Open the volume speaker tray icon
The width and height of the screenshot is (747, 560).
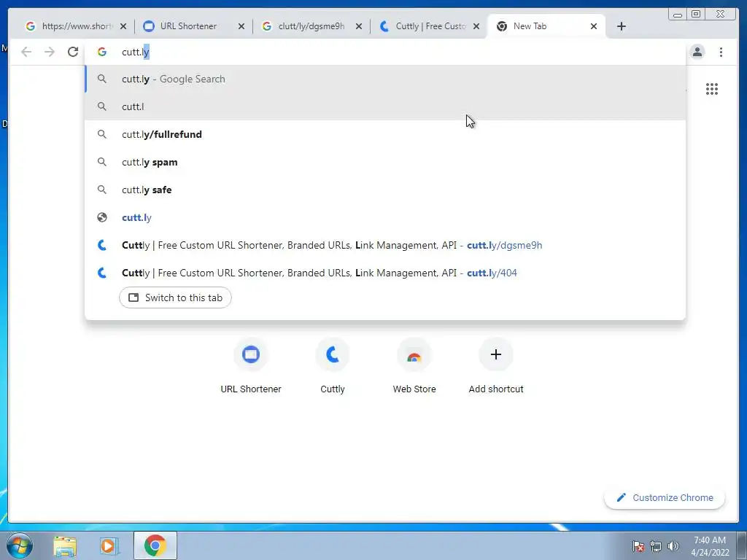(673, 546)
